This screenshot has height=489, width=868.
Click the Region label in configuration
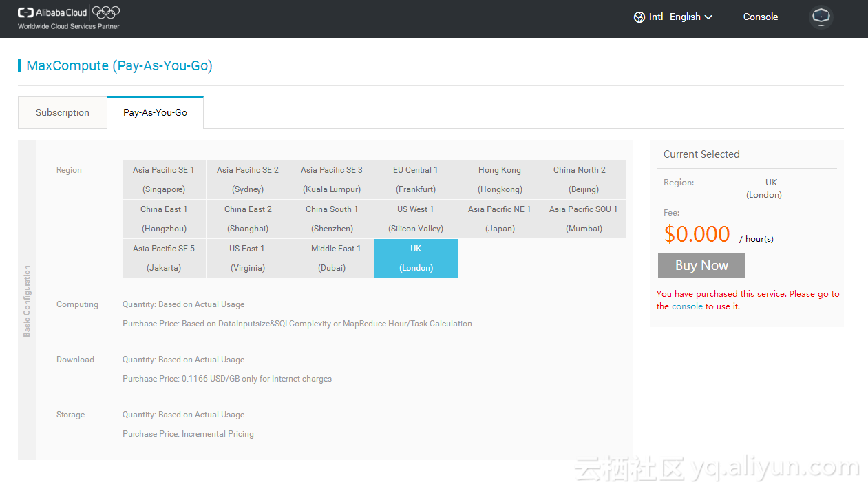coord(69,170)
